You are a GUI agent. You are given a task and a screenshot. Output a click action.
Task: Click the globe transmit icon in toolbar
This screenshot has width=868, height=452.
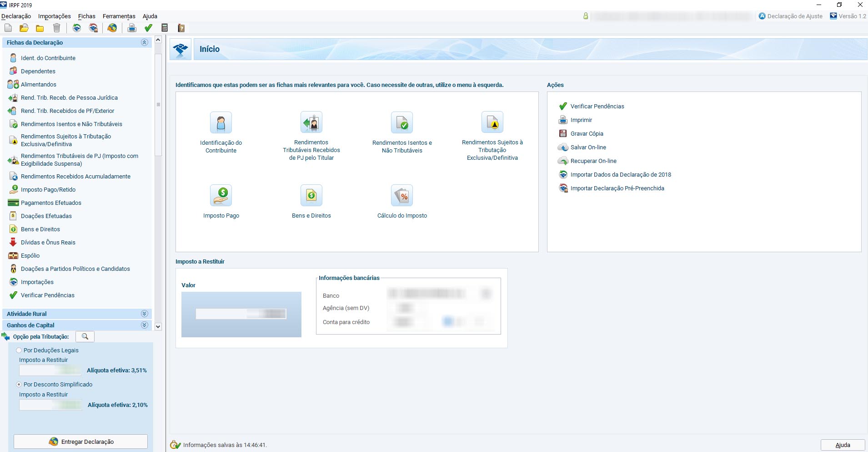coord(112,28)
